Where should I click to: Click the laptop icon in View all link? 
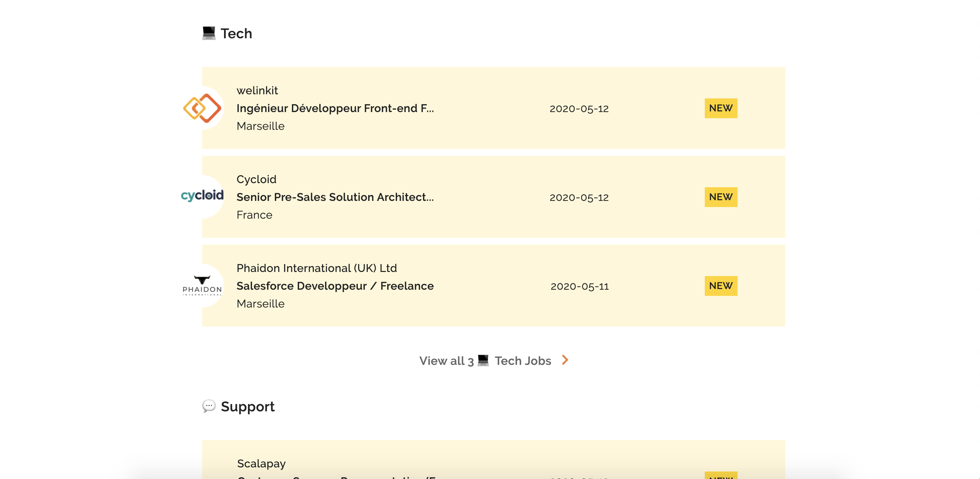tap(483, 360)
